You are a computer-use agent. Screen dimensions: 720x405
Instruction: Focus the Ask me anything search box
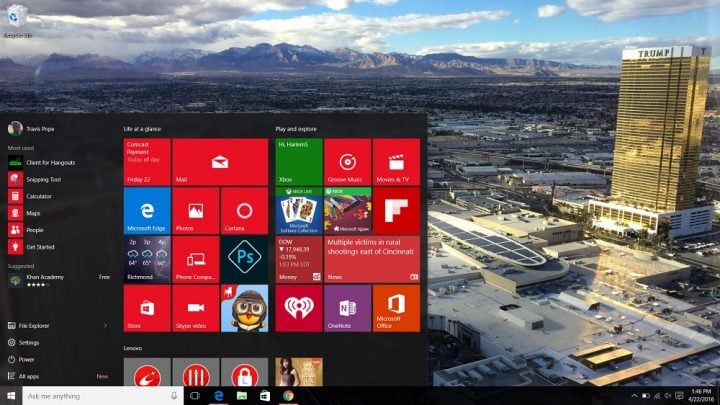point(103,396)
